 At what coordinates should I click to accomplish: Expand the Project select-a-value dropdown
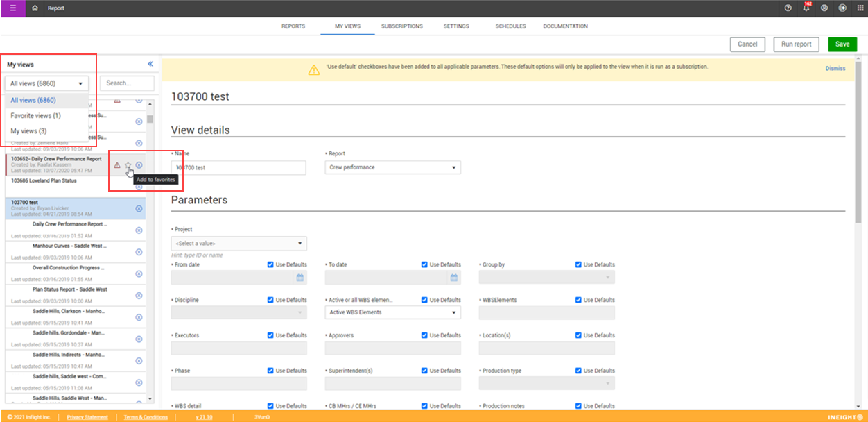(x=238, y=244)
